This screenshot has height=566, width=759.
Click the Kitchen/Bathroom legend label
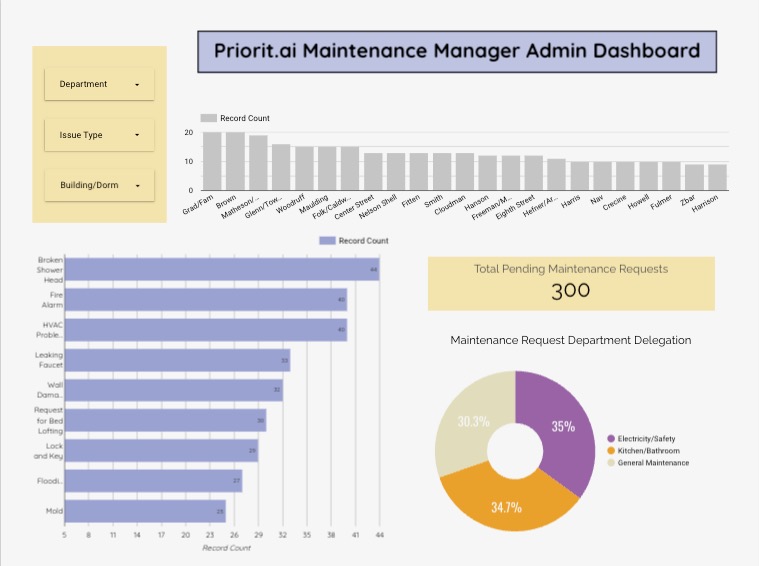click(x=649, y=451)
